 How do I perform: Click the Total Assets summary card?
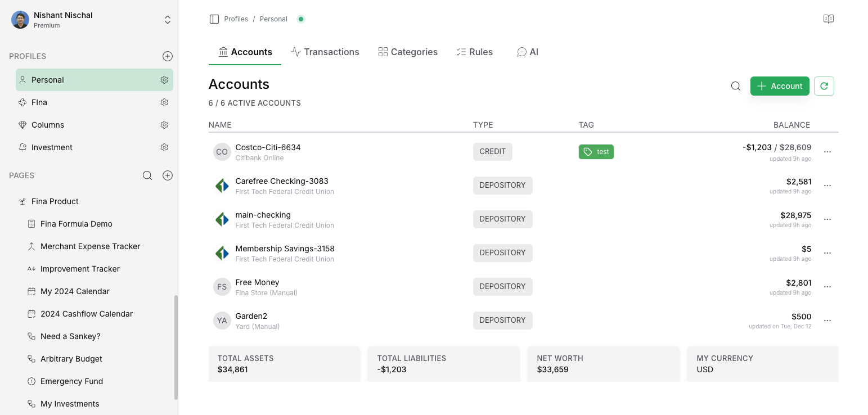[284, 364]
